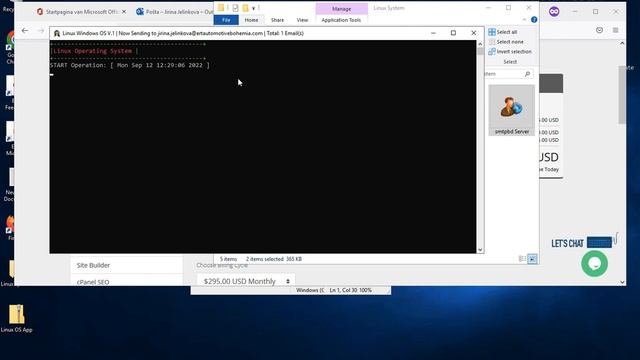Click the LET'S CHAT label
Screen dimensions: 640x360
click(x=567, y=244)
